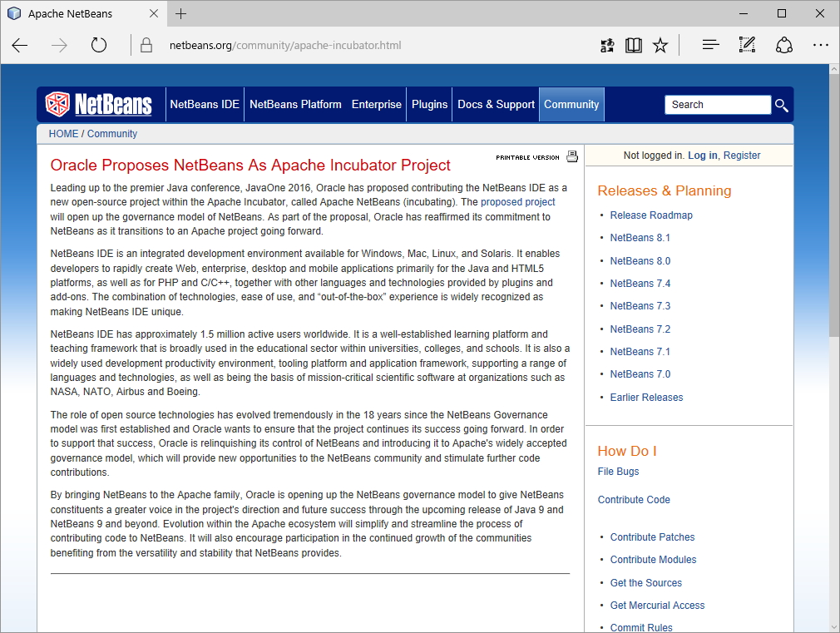The height and width of the screenshot is (633, 840).
Task: Open a new browser tab
Action: pyautogui.click(x=181, y=13)
